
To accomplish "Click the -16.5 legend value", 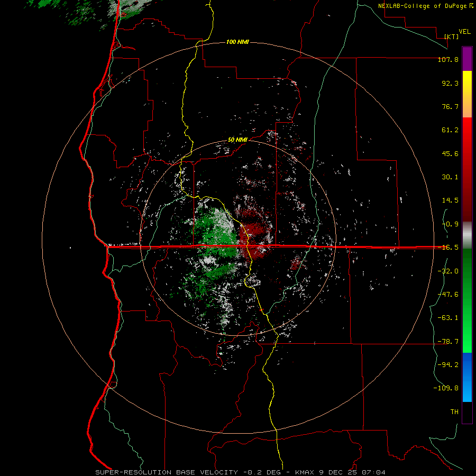I will pos(448,248).
